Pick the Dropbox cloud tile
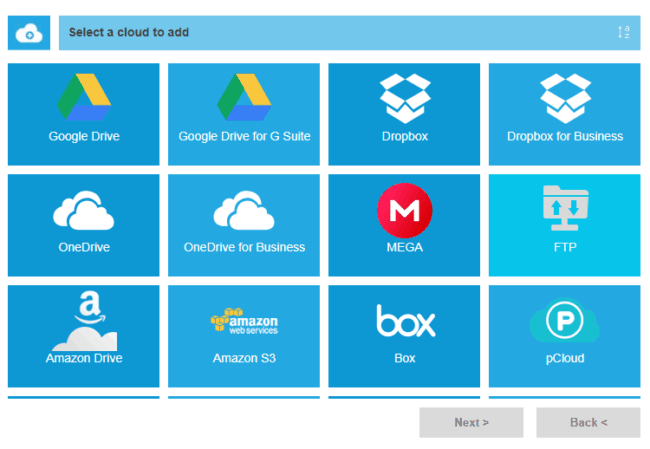This screenshot has height=449, width=650. point(404,114)
